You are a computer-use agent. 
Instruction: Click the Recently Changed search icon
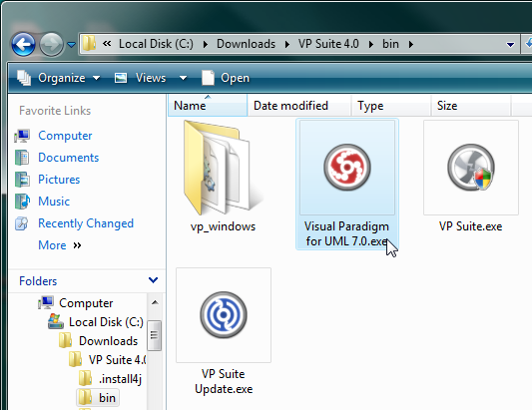pyautogui.click(x=22, y=223)
